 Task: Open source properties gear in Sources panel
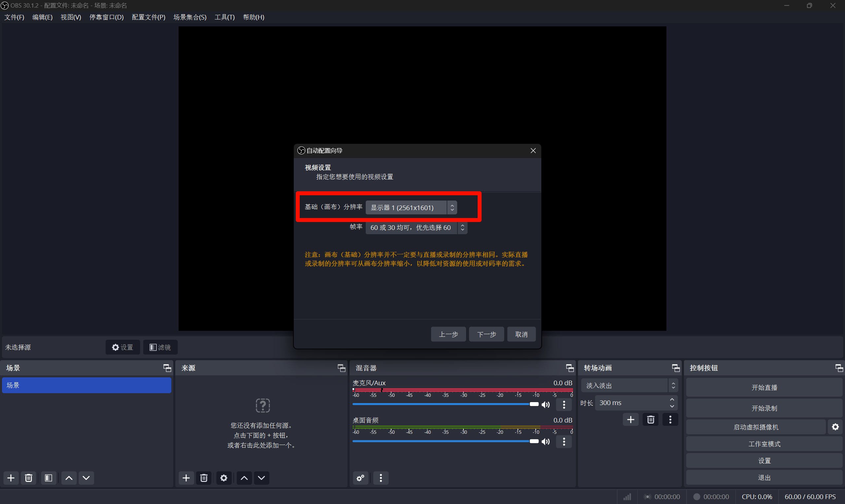(223, 478)
